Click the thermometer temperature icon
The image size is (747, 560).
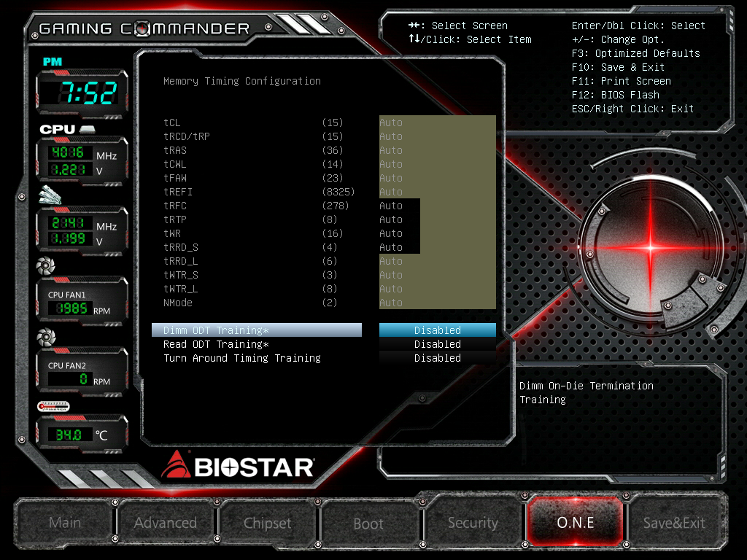click(53, 406)
